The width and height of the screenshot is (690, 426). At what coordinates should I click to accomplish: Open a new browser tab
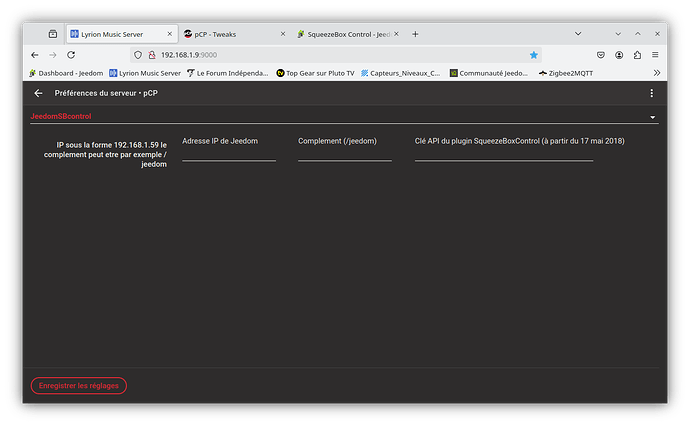(x=415, y=34)
